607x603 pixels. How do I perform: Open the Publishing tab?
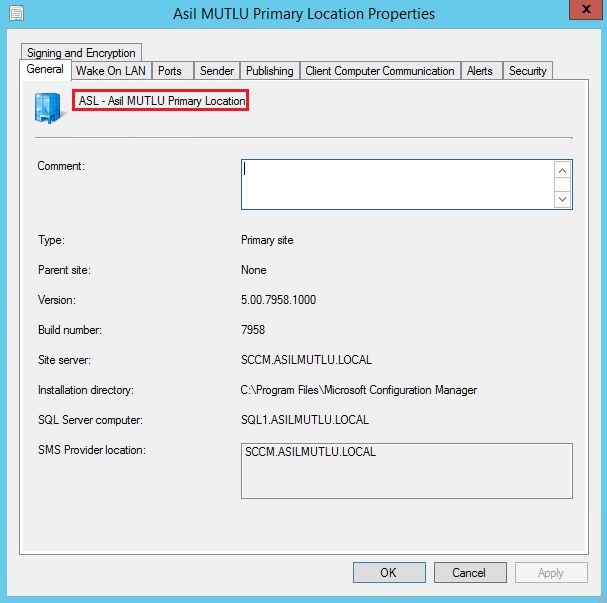click(270, 71)
